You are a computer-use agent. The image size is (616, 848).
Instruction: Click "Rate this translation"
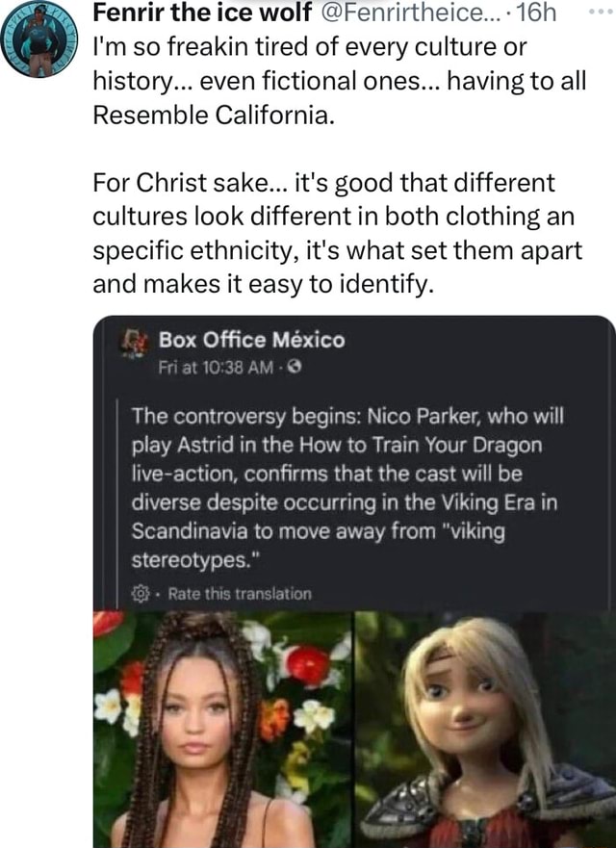pos(239,594)
